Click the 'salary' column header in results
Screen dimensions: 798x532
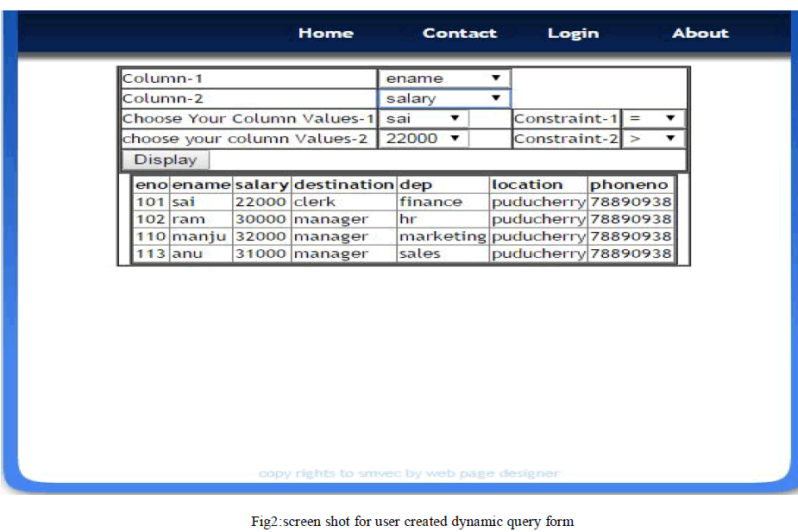tap(261, 185)
